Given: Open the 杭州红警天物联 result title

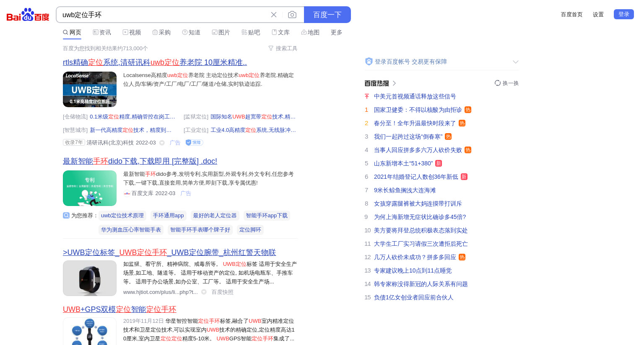Looking at the screenshot, I should click(169, 252).
